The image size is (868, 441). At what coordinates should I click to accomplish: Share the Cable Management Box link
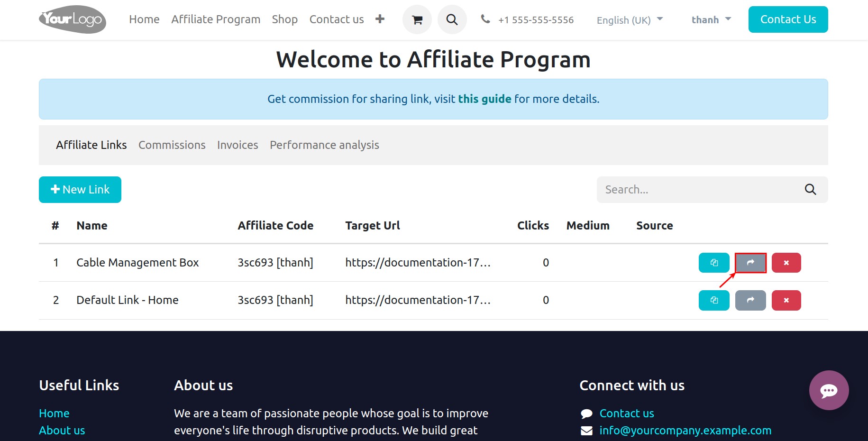click(x=750, y=262)
